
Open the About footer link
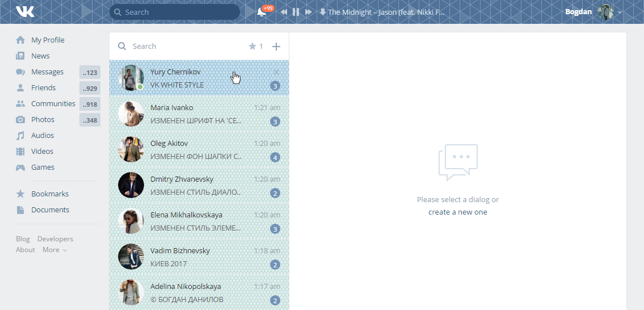pyautogui.click(x=26, y=250)
